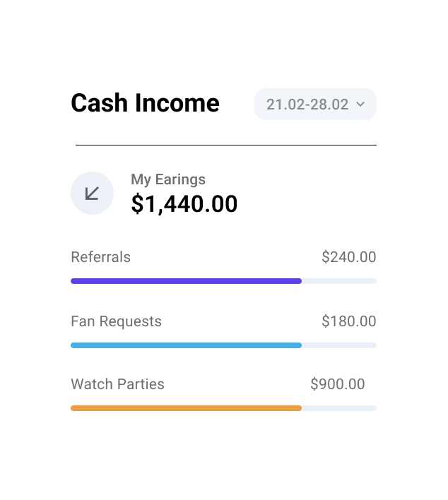This screenshot has height=500, width=448.
Task: Click the $240.00 Referrals amount
Action: click(x=348, y=257)
